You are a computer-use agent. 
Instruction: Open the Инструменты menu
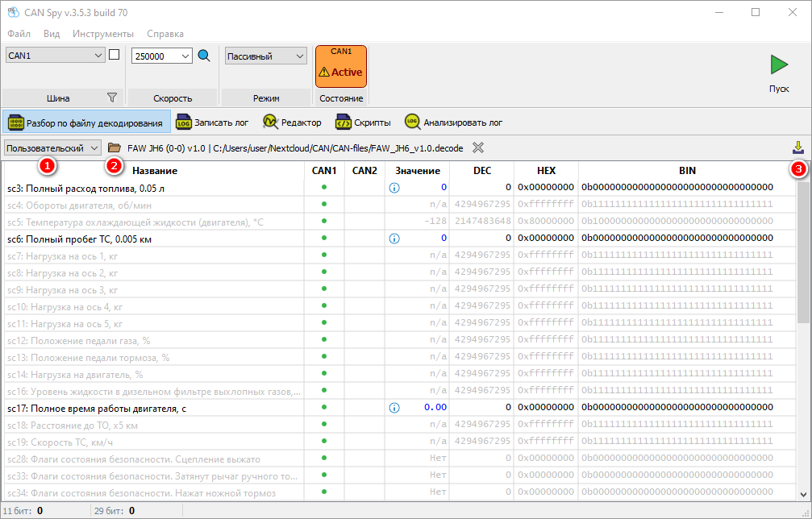(x=102, y=34)
